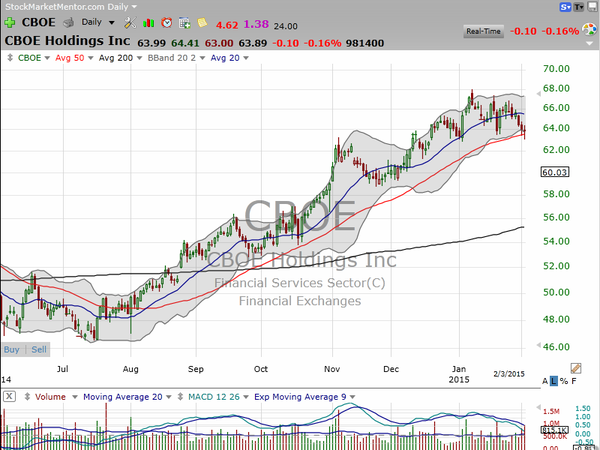Click the MACD 12 26 label
This screenshot has width=600, height=450.
pyautogui.click(x=214, y=397)
